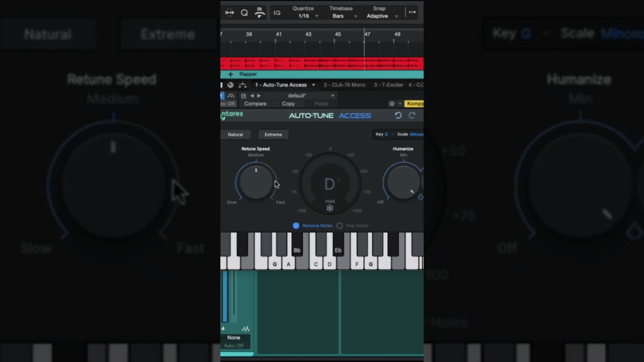Screen dimensions: 644x362
Task: Switch to 2 - CLA-76 Mono tab
Action: pos(344,85)
